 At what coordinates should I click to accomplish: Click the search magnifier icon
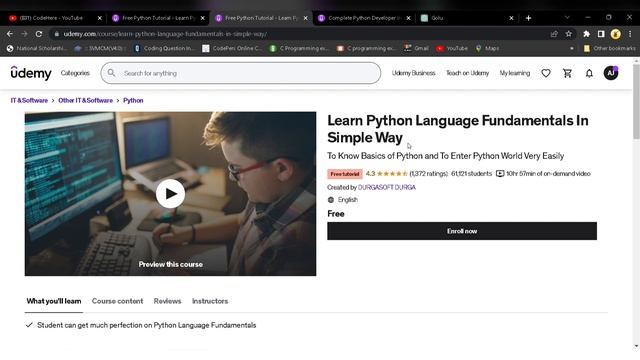click(x=111, y=73)
